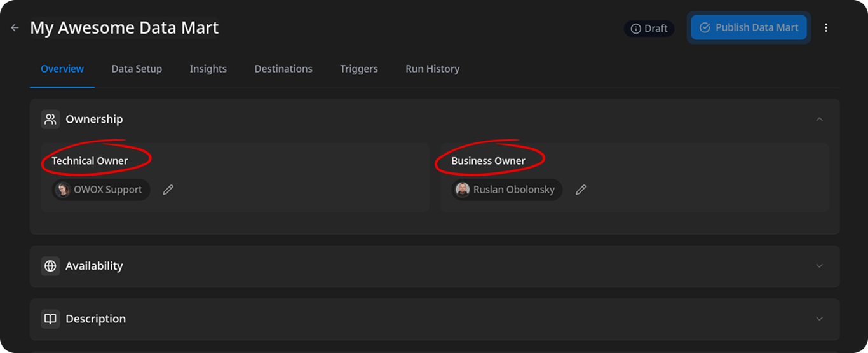This screenshot has height=353, width=868.
Task: Click the Ownership section heading
Action: (x=94, y=119)
